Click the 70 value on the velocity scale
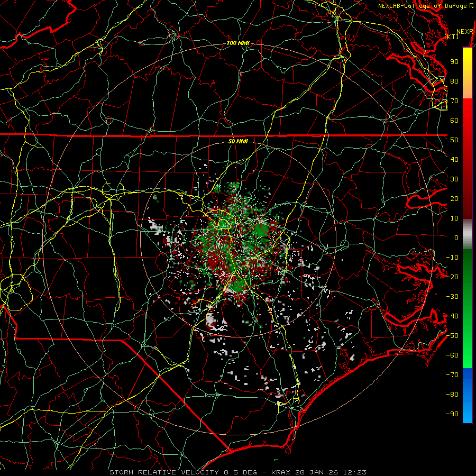Image resolution: width=476 pixels, height=476 pixels. click(454, 101)
